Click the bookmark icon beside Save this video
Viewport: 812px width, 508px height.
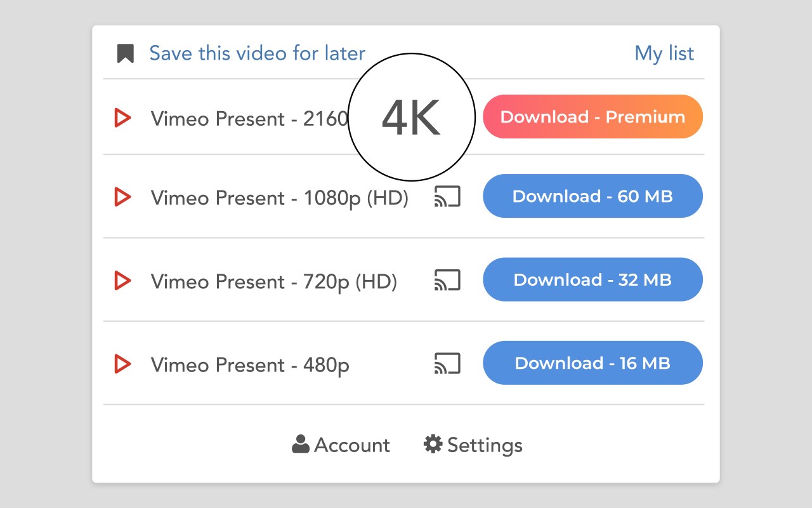tap(126, 54)
